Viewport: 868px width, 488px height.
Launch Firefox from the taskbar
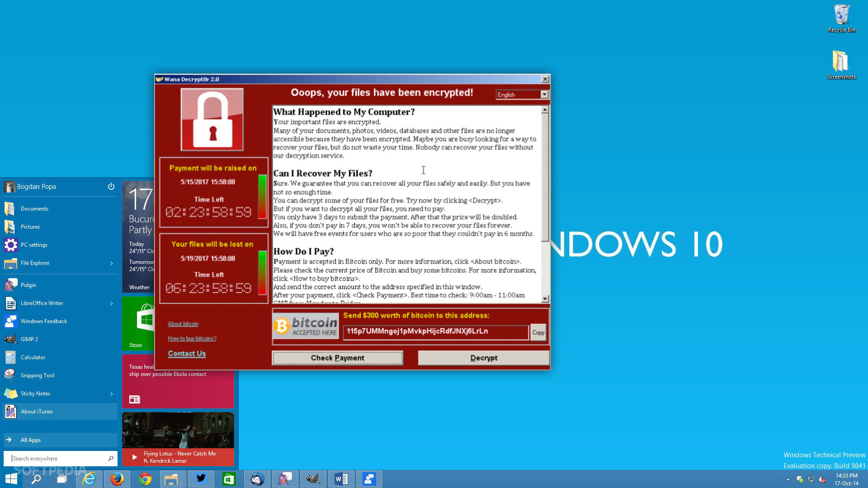tap(117, 479)
